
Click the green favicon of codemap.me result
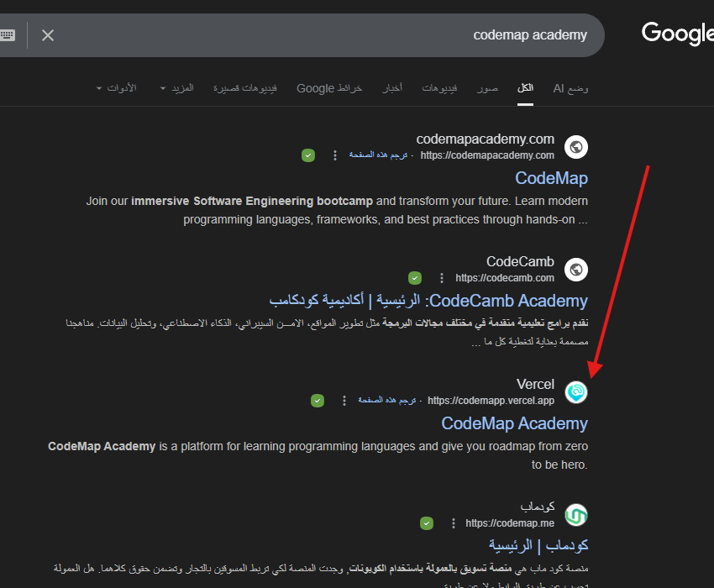[x=576, y=515]
